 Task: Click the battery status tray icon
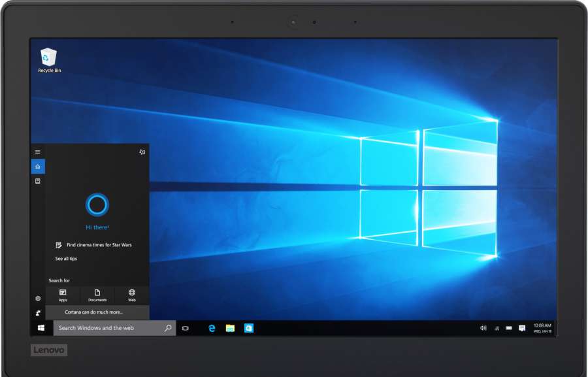[x=509, y=328]
